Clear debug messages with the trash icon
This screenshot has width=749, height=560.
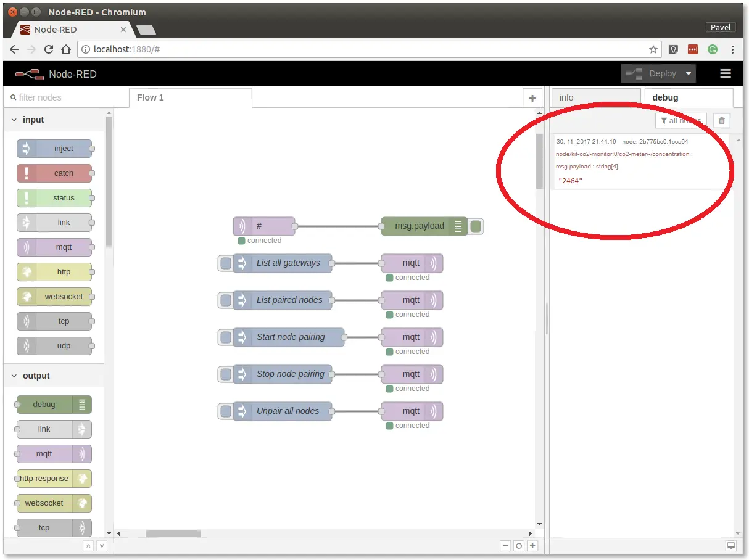[722, 121]
